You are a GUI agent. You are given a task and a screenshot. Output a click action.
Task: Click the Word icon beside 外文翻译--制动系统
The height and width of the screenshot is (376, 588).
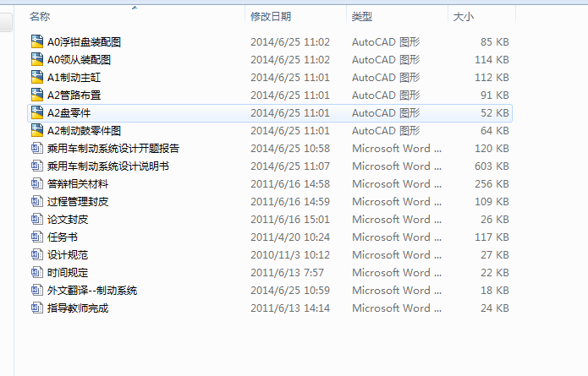point(36,290)
